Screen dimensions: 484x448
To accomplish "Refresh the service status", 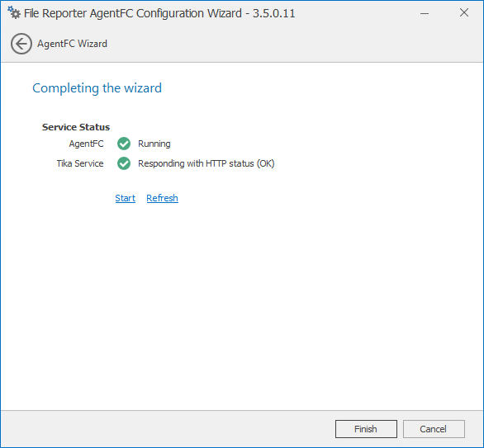I will tap(163, 198).
